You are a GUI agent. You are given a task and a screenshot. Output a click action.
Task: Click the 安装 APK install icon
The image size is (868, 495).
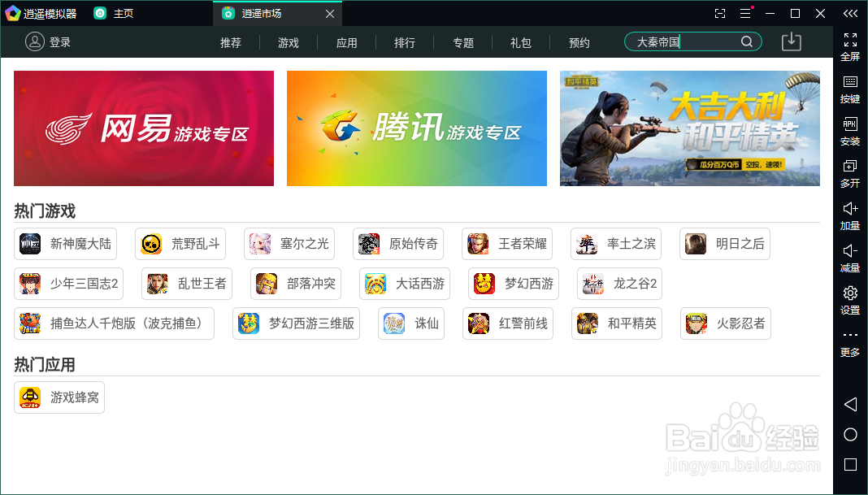click(850, 124)
